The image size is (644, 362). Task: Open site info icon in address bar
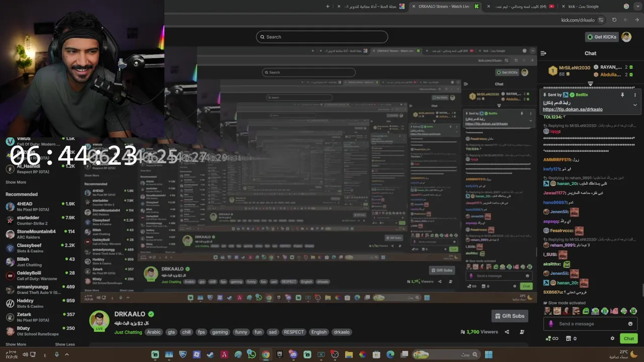click(601, 20)
